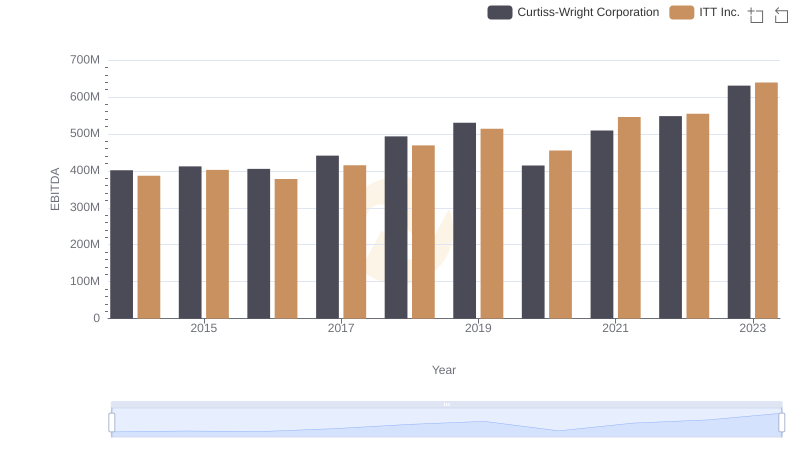Click the 2022 ITT Inc. bar
The image size is (800, 461).
tap(698, 216)
